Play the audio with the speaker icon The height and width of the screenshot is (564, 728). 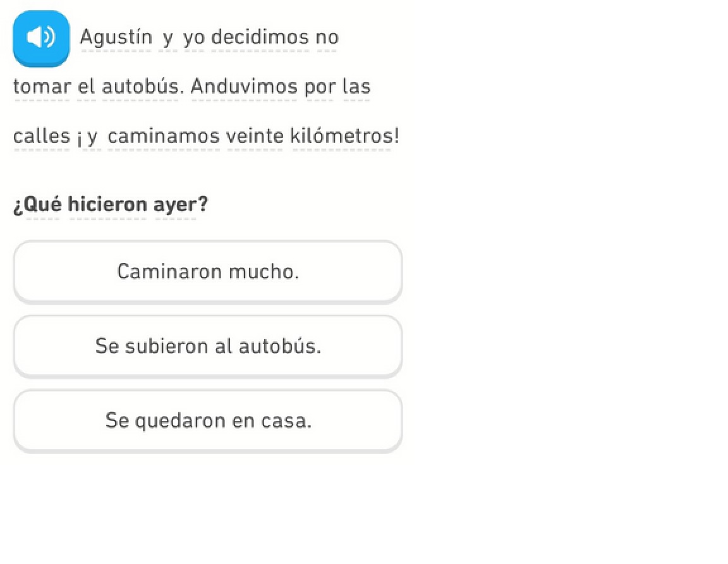click(x=41, y=38)
